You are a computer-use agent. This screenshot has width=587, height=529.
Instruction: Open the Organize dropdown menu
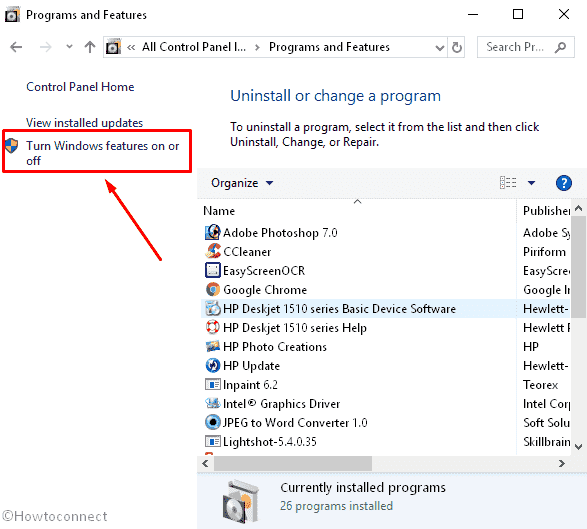click(242, 183)
